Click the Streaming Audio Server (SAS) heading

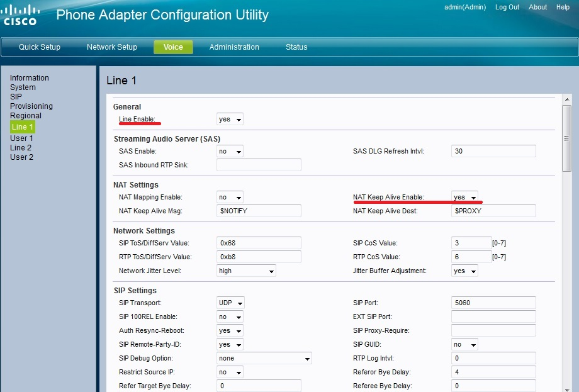pos(167,139)
